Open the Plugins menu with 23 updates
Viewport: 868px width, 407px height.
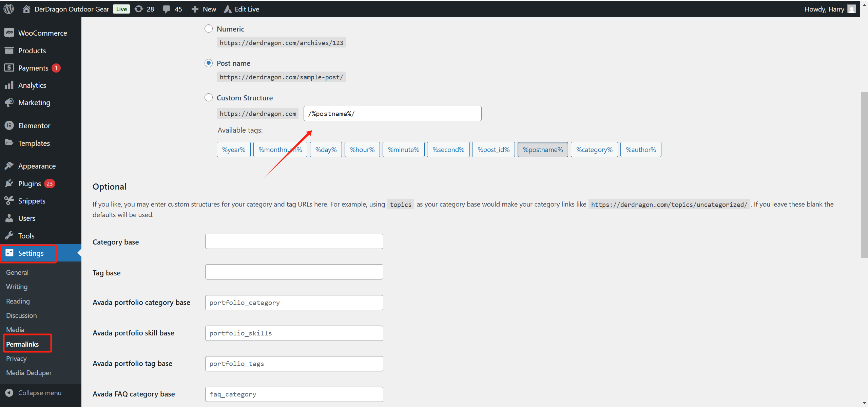(x=41, y=183)
